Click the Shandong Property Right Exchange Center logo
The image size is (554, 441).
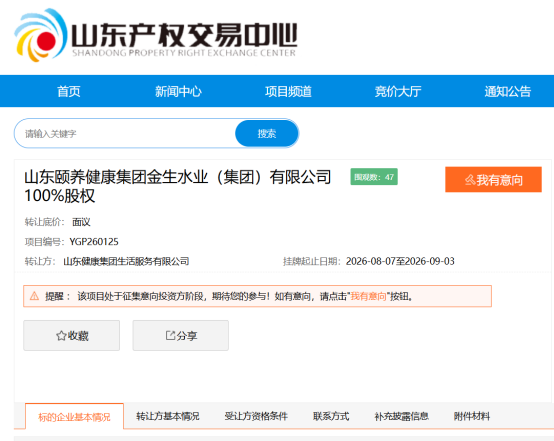coord(155,35)
